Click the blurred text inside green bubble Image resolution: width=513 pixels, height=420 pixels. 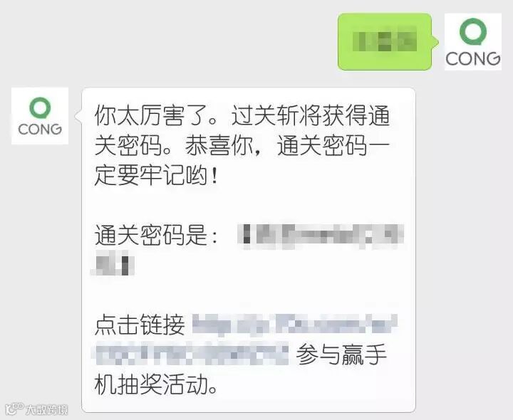click(385, 41)
